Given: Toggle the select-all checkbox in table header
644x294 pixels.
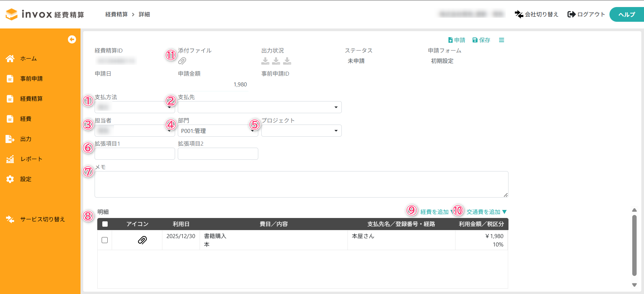Looking at the screenshot, I should pos(105,224).
